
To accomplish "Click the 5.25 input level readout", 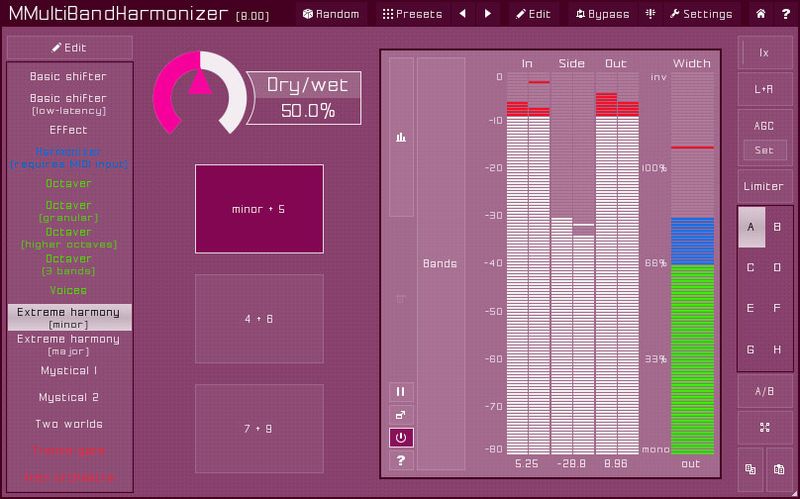I will coord(527,464).
